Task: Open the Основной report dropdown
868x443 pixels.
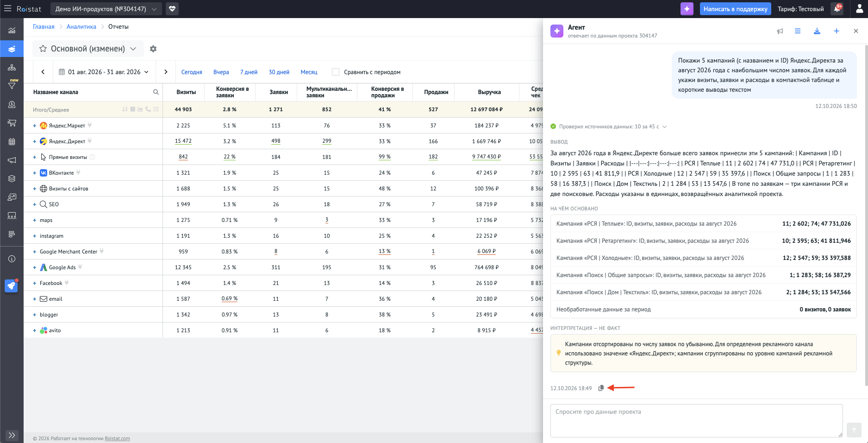Action: [x=88, y=49]
